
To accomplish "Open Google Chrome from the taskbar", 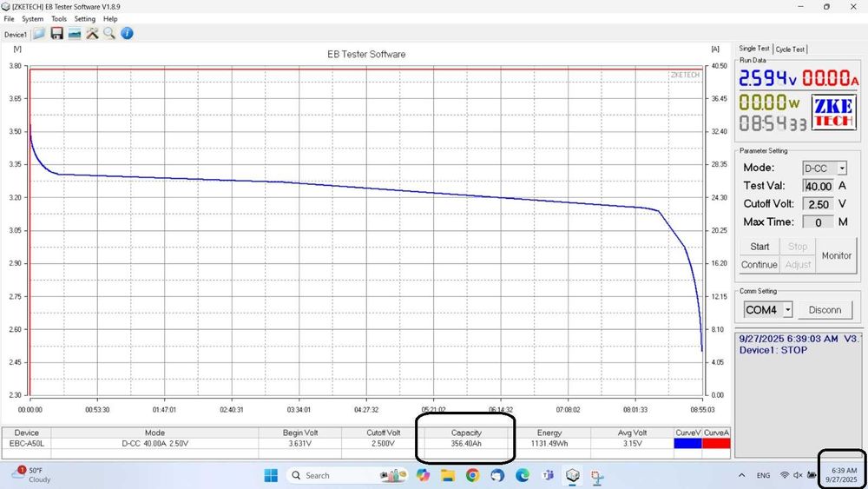I will coord(473,475).
